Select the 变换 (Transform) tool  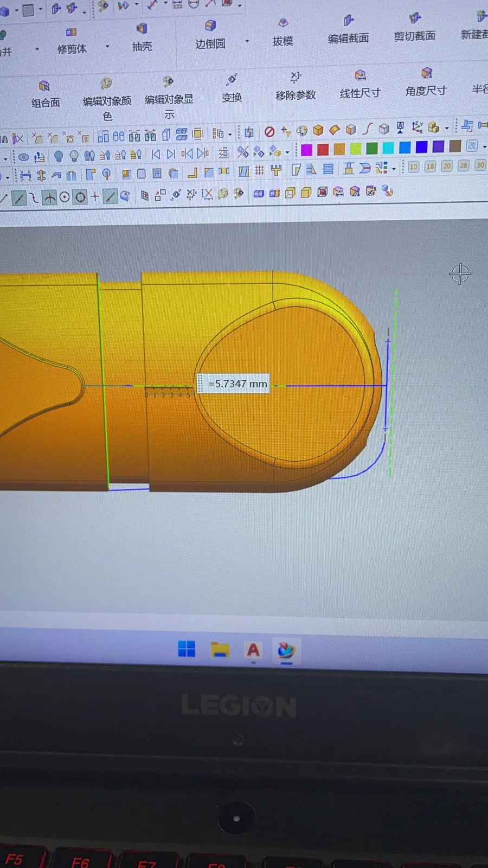pyautogui.click(x=232, y=89)
